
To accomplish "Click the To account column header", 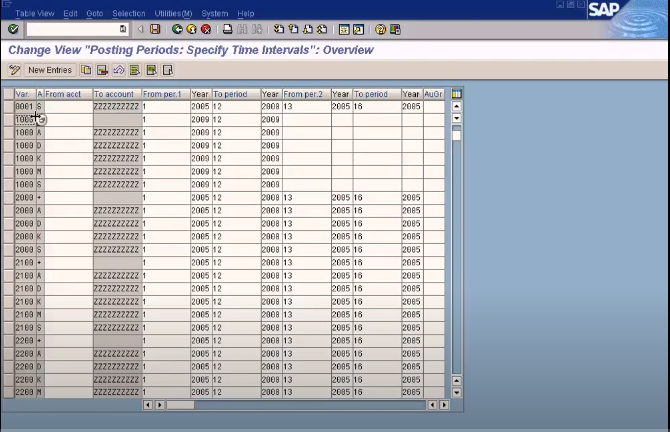I will click(117, 94).
